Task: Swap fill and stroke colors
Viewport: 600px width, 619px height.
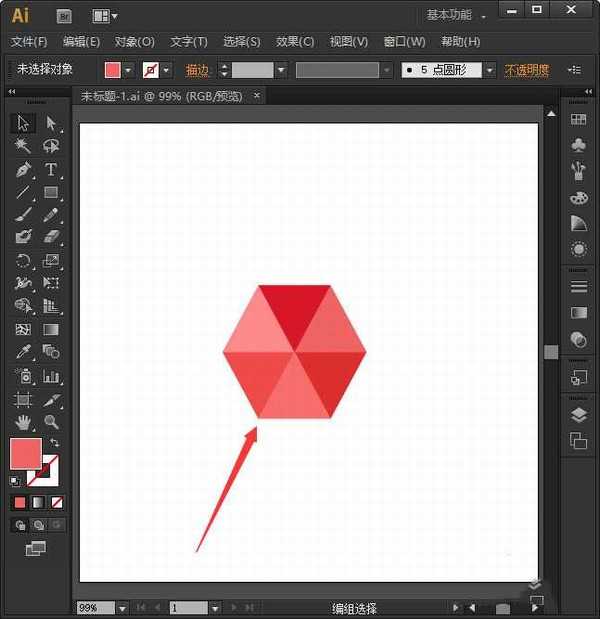Action: pos(54,442)
